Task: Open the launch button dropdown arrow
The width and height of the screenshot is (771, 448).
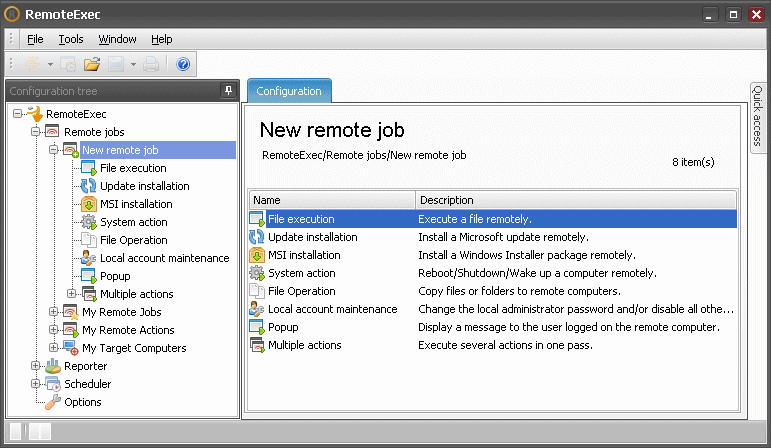Action: [50, 64]
